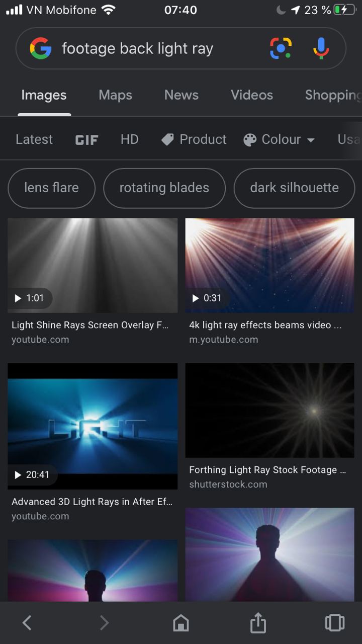362x644 pixels.
Task: Open the Forthing Light Ray starburst thumbnail
Action: point(270,410)
